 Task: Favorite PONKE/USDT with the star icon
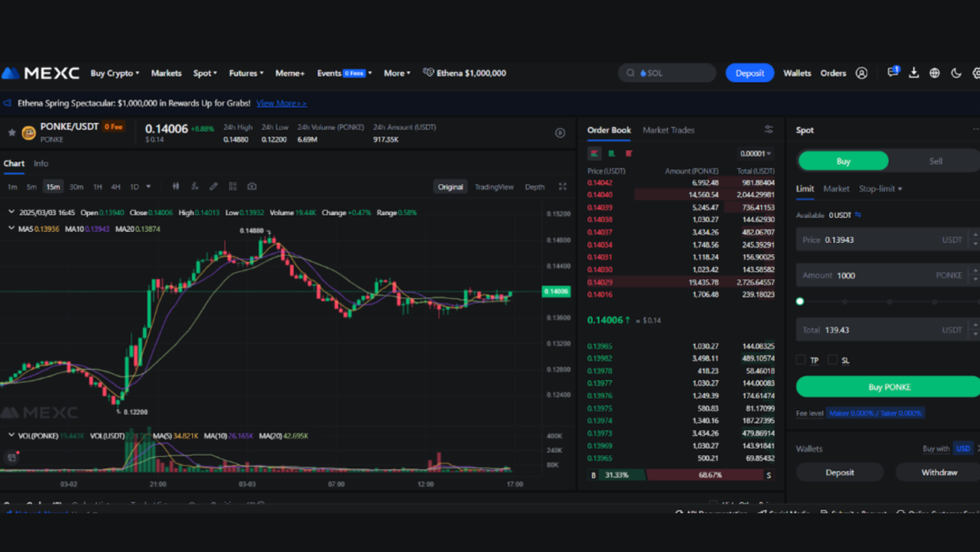coord(12,132)
